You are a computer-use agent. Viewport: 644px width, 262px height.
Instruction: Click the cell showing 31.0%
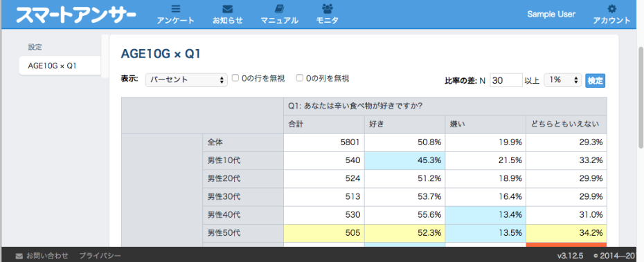click(566, 214)
